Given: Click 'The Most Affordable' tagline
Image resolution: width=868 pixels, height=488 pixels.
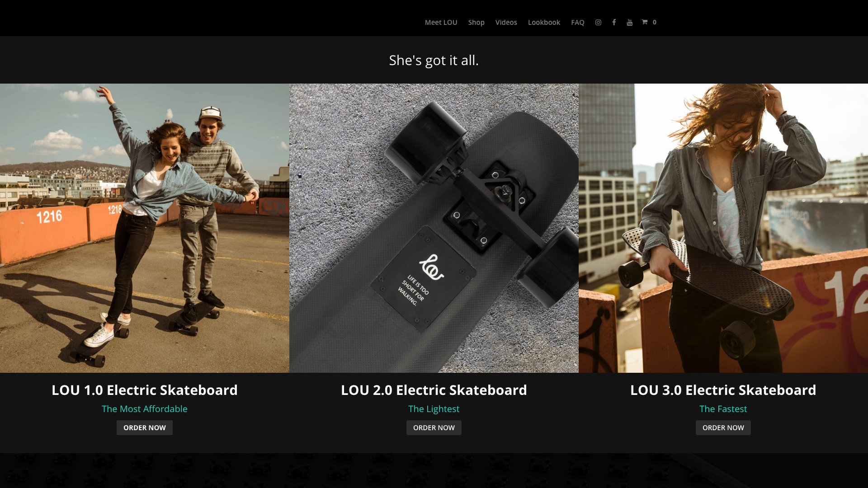Looking at the screenshot, I should click(145, 409).
